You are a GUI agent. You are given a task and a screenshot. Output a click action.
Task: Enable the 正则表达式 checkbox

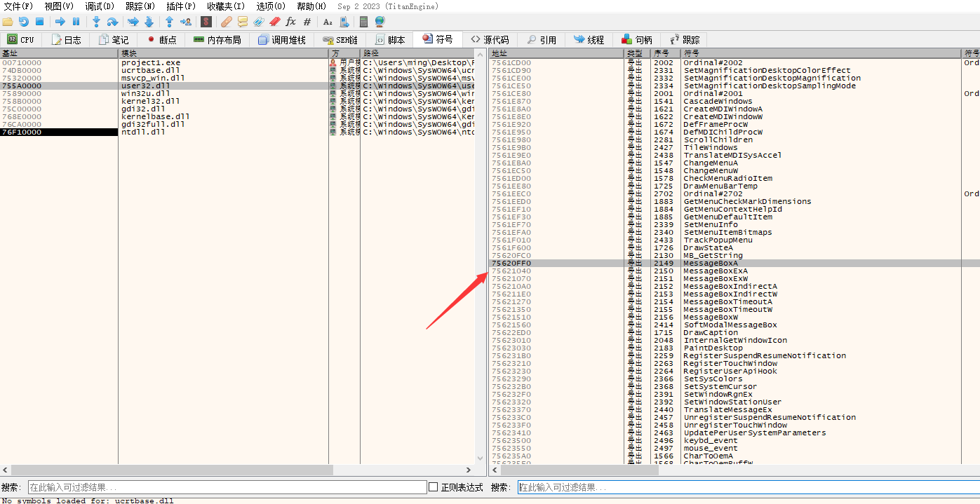433,487
